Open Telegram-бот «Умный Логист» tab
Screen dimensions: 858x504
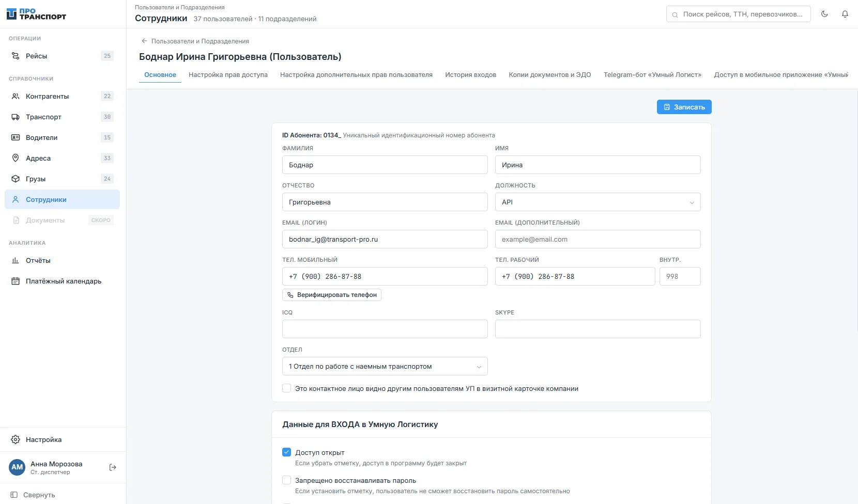[x=652, y=75]
